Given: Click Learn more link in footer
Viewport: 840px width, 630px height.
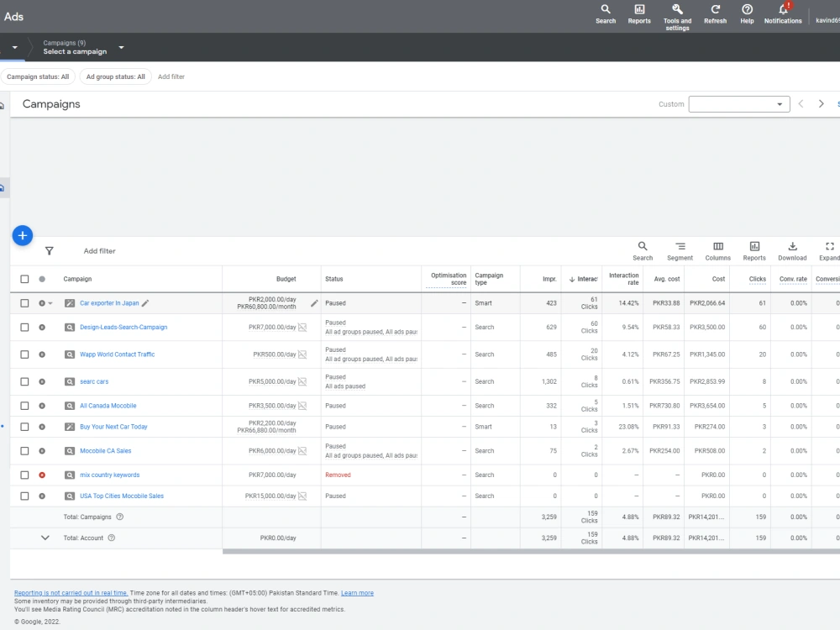Looking at the screenshot, I should point(357,593).
